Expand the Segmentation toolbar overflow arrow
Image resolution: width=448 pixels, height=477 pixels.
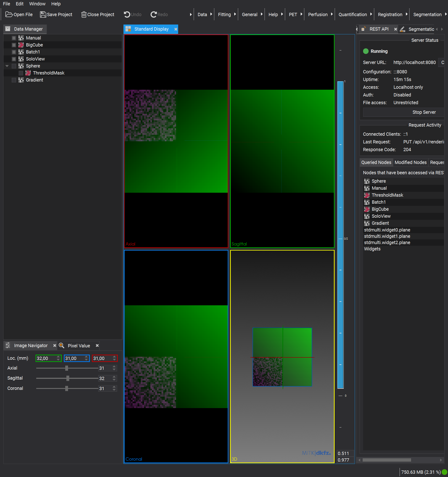point(446,14)
